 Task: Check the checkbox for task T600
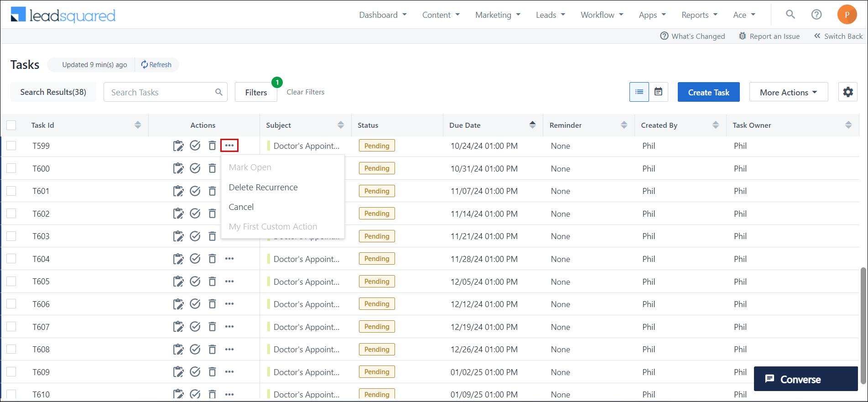[11, 168]
